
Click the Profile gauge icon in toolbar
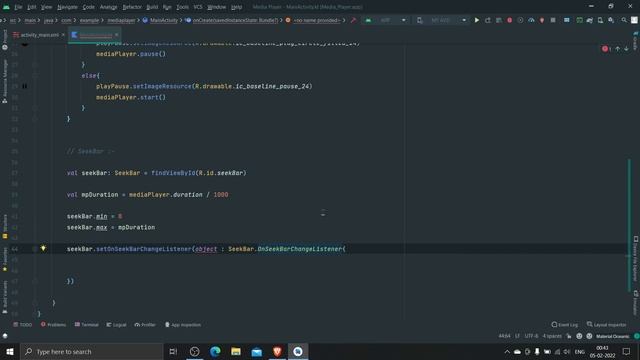pos(531,20)
